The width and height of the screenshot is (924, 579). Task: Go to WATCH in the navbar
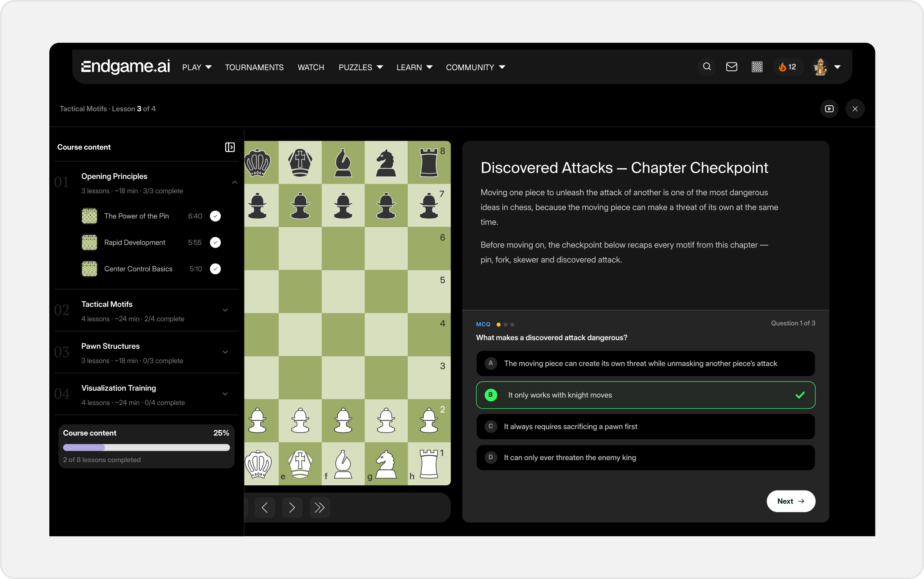tap(311, 67)
